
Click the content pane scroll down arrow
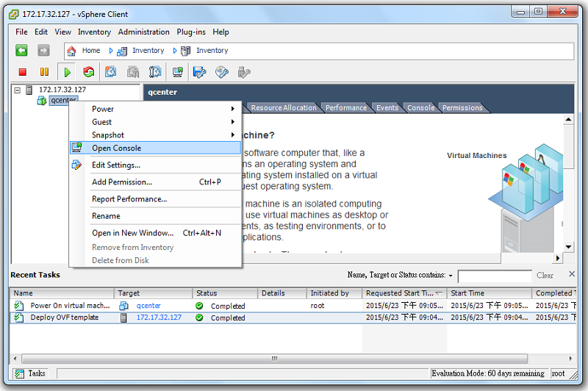pyautogui.click(x=568, y=247)
